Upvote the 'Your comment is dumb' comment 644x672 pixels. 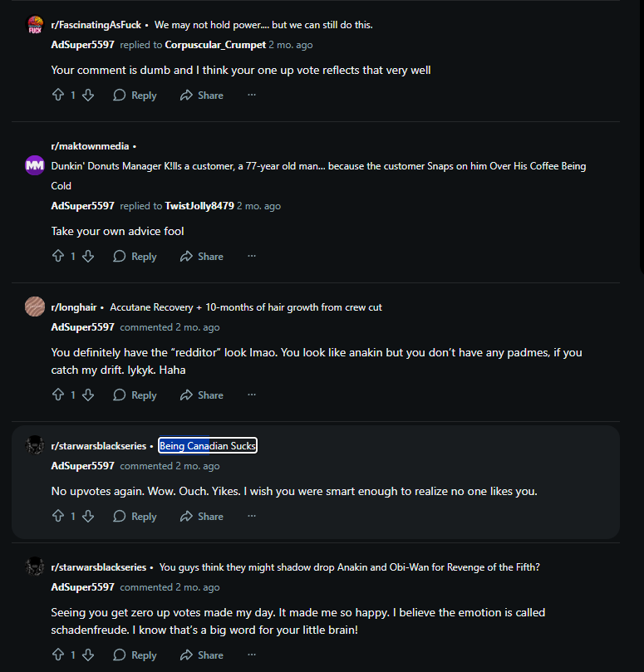tap(58, 95)
